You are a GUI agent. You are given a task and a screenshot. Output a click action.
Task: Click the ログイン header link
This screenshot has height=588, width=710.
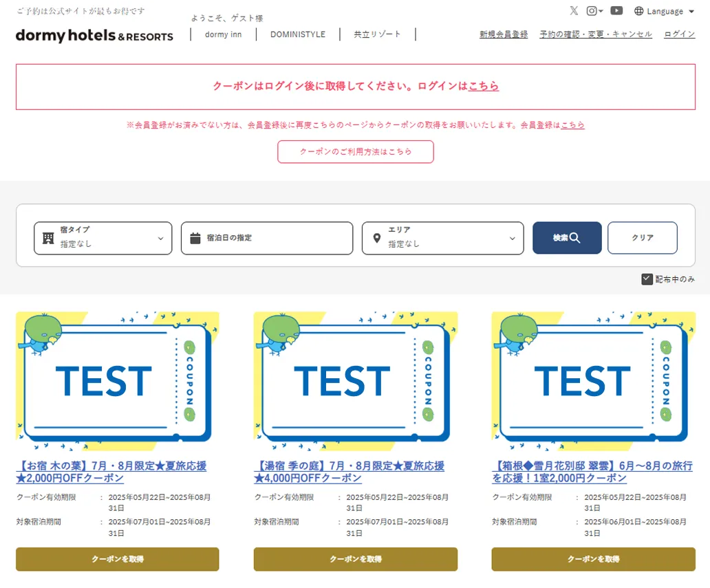[679, 34]
